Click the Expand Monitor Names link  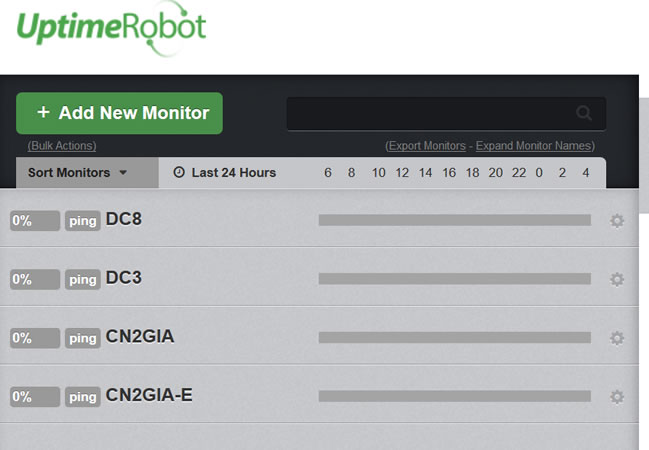click(x=535, y=146)
